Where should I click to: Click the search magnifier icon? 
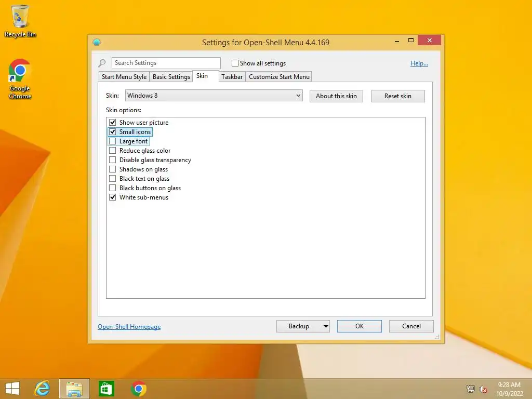point(102,63)
